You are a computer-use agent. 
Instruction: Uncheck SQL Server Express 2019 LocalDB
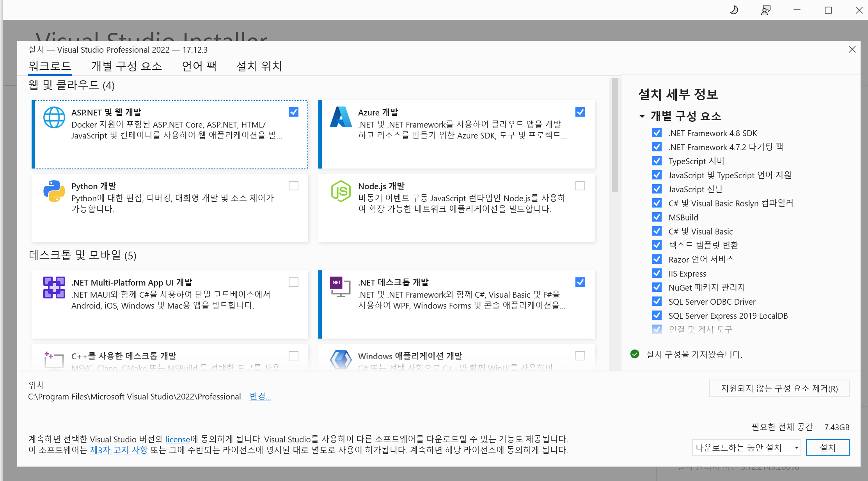(657, 316)
